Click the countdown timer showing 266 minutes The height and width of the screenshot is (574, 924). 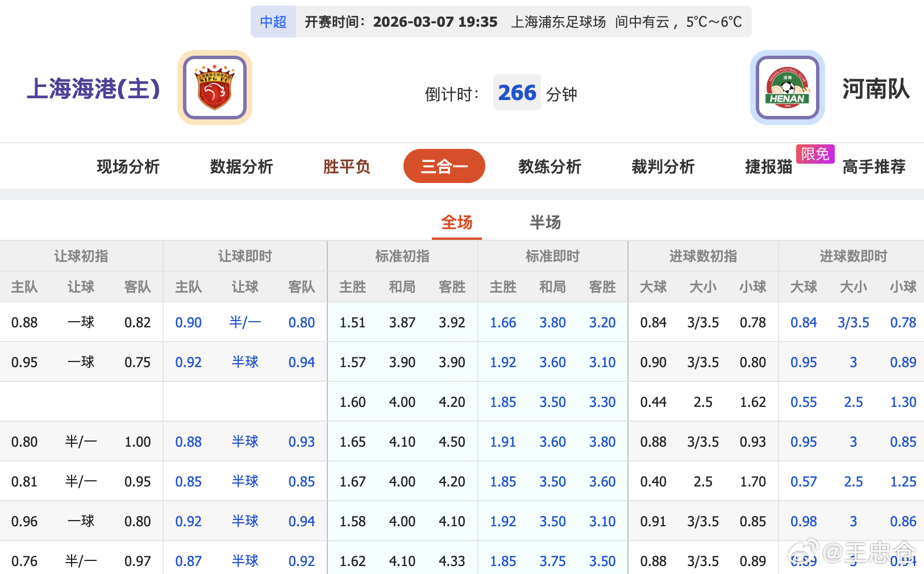point(517,92)
